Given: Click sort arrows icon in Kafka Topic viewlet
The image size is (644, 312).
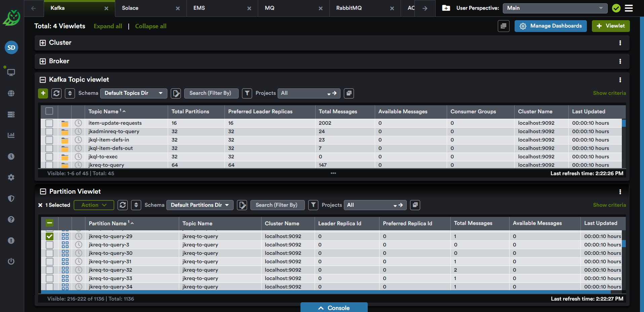Looking at the screenshot, I should (70, 93).
